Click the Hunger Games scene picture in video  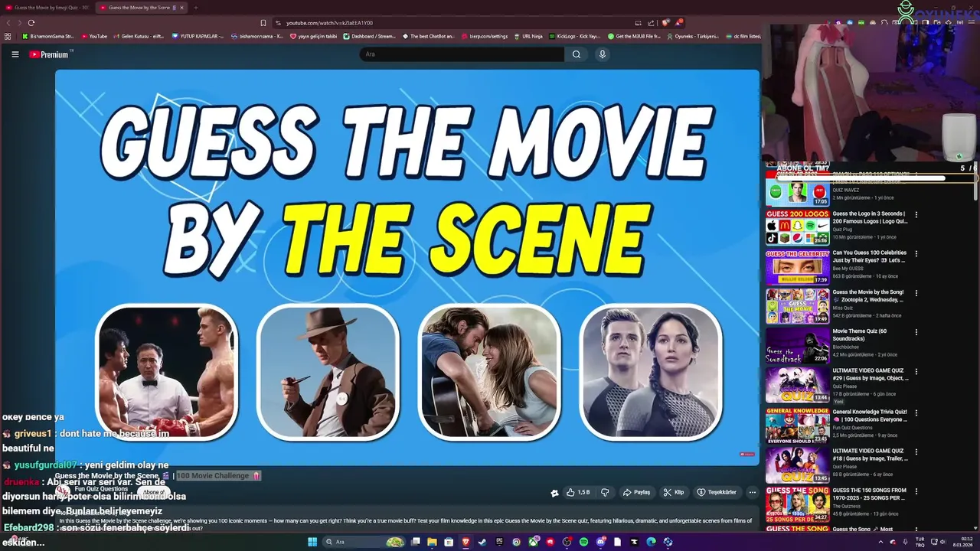click(652, 371)
